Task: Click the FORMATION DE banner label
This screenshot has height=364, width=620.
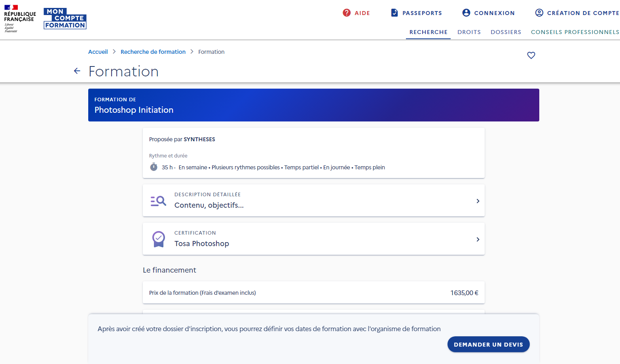Action: [115, 100]
